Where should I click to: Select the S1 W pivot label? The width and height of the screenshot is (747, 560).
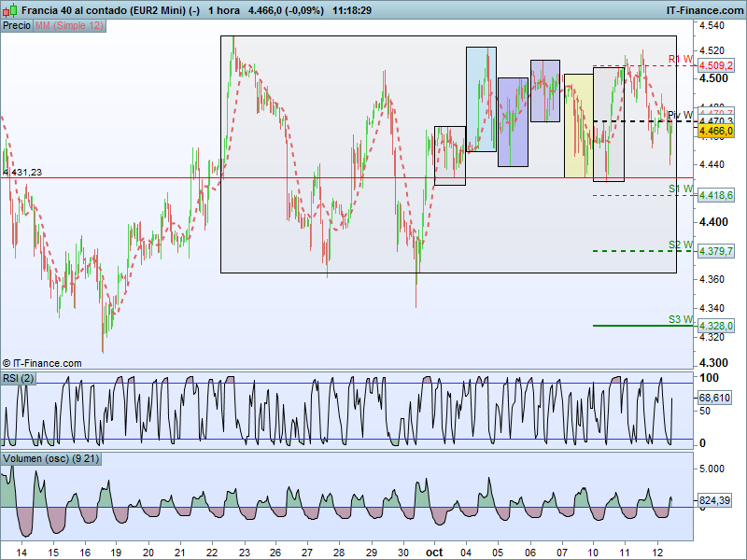point(681,189)
